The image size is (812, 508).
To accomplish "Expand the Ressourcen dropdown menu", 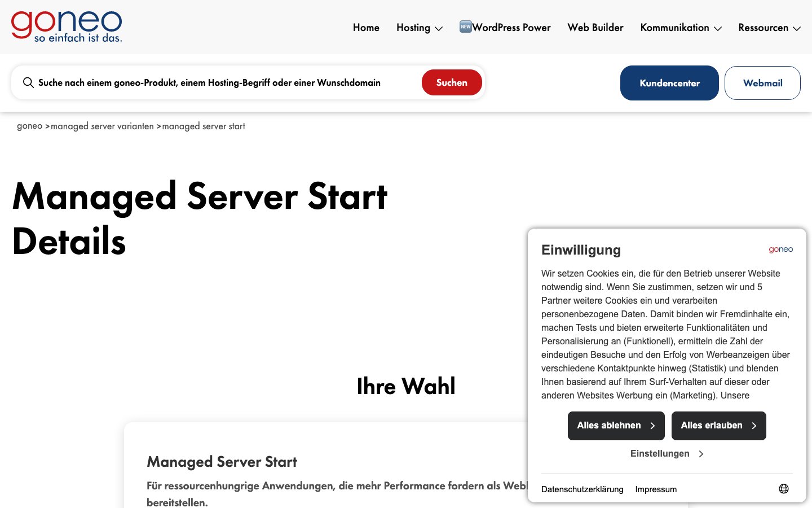I will tap(770, 28).
